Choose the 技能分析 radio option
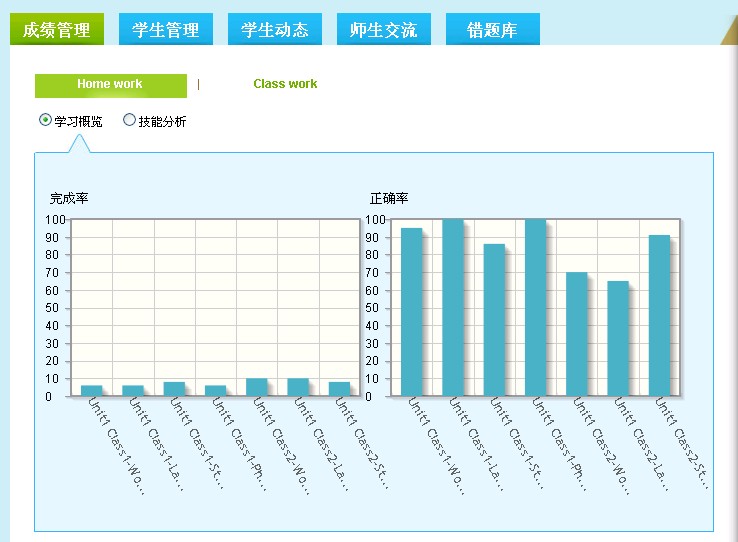738x542 pixels. pyautogui.click(x=129, y=121)
